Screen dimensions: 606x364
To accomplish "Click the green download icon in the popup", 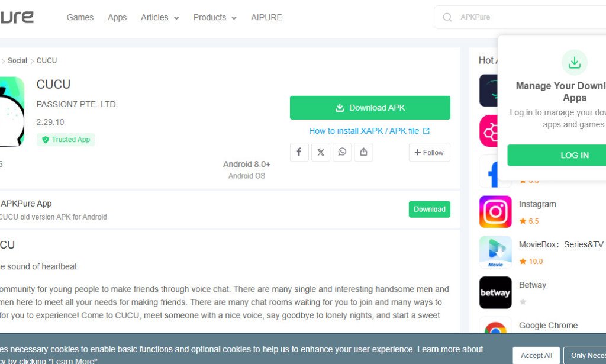I will [574, 62].
